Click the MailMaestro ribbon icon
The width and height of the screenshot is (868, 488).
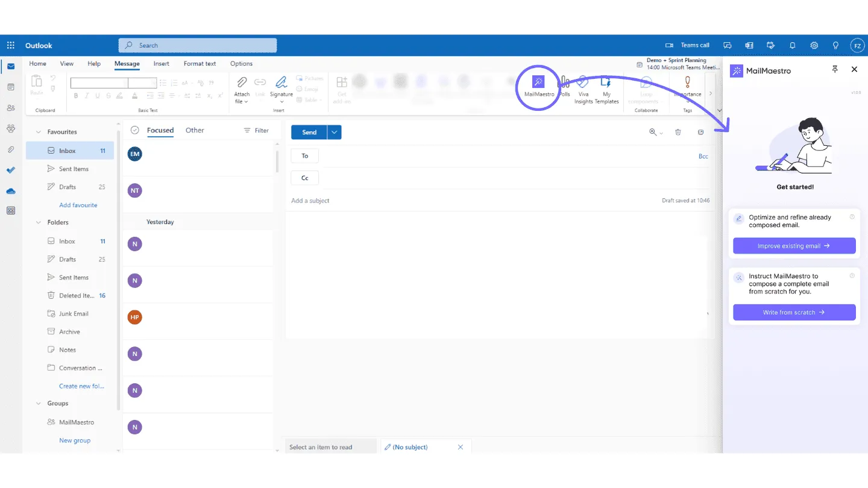[x=538, y=83]
